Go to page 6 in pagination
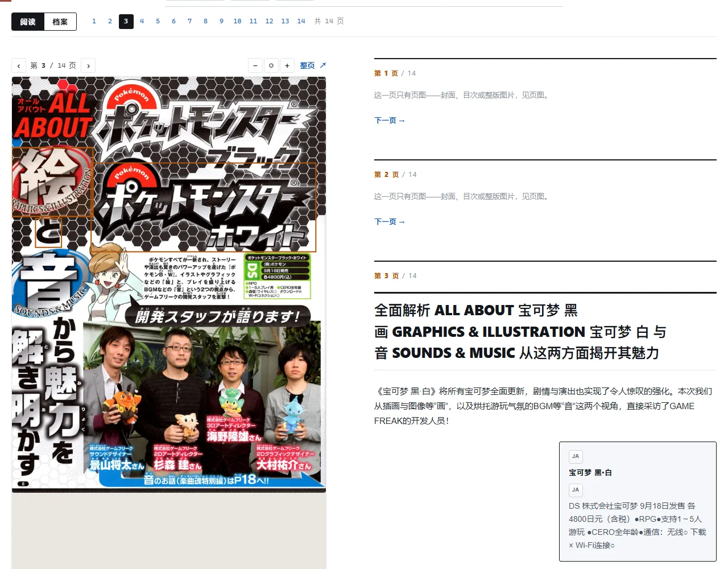Viewport: 728px width, 569px height. (x=173, y=21)
